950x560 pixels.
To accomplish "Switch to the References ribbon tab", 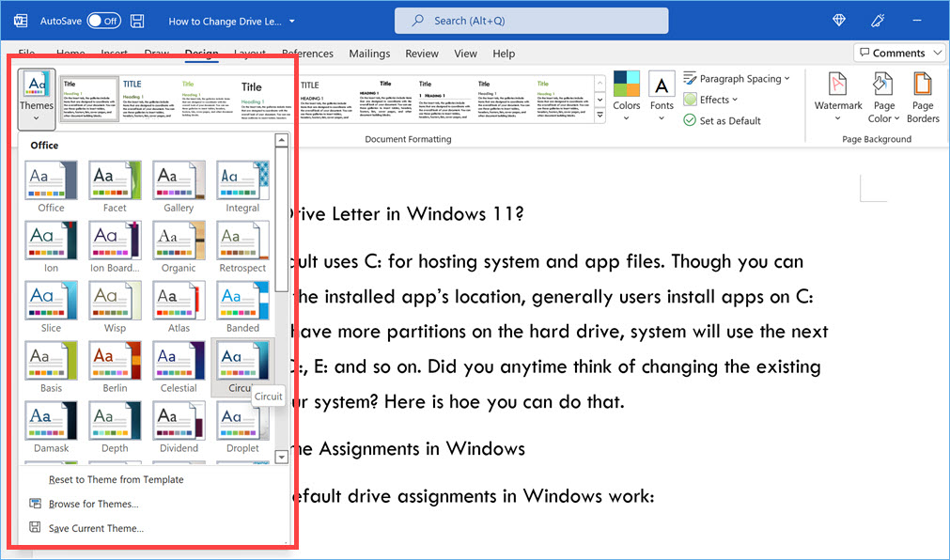I will click(x=307, y=54).
